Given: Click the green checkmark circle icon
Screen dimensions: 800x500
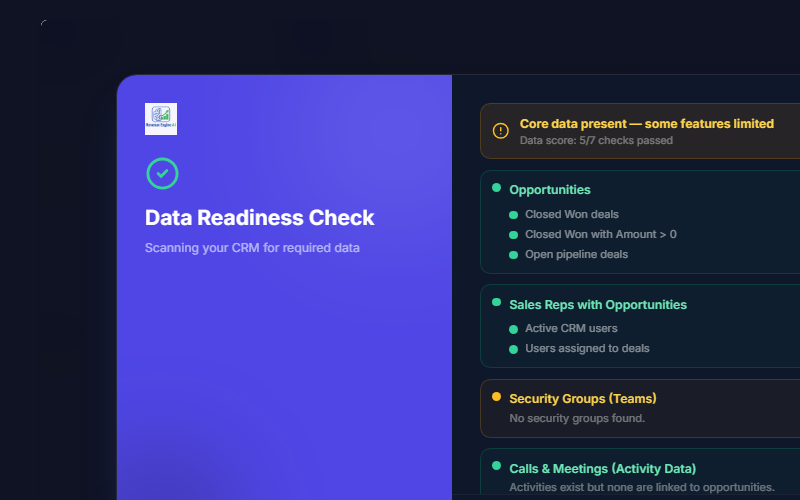Looking at the screenshot, I should pyautogui.click(x=162, y=173).
